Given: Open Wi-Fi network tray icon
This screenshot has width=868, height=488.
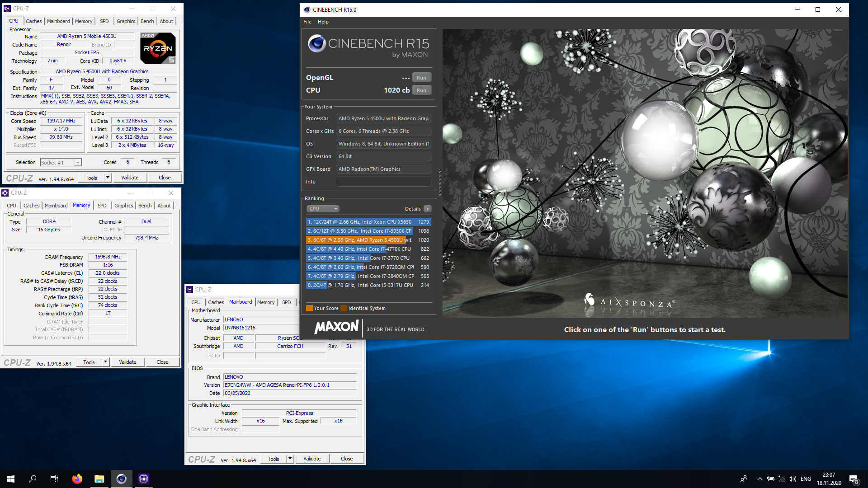Looking at the screenshot, I should point(782,479).
